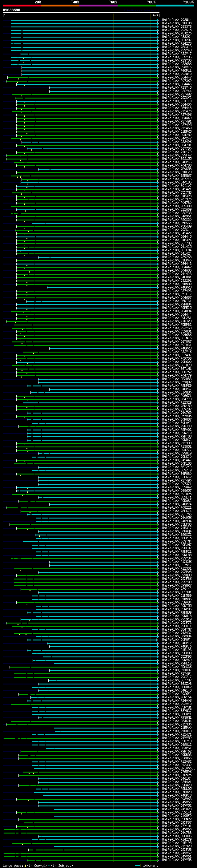This screenshot has height=868, width=197.
Task: Select label UniRef100_C5XQ83
Action: click(177, 379)
